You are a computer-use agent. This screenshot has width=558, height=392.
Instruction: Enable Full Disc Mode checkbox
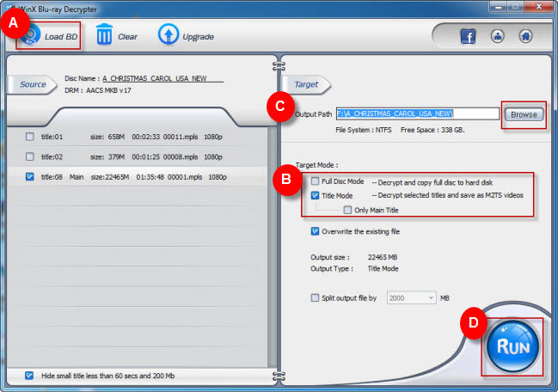[315, 181]
